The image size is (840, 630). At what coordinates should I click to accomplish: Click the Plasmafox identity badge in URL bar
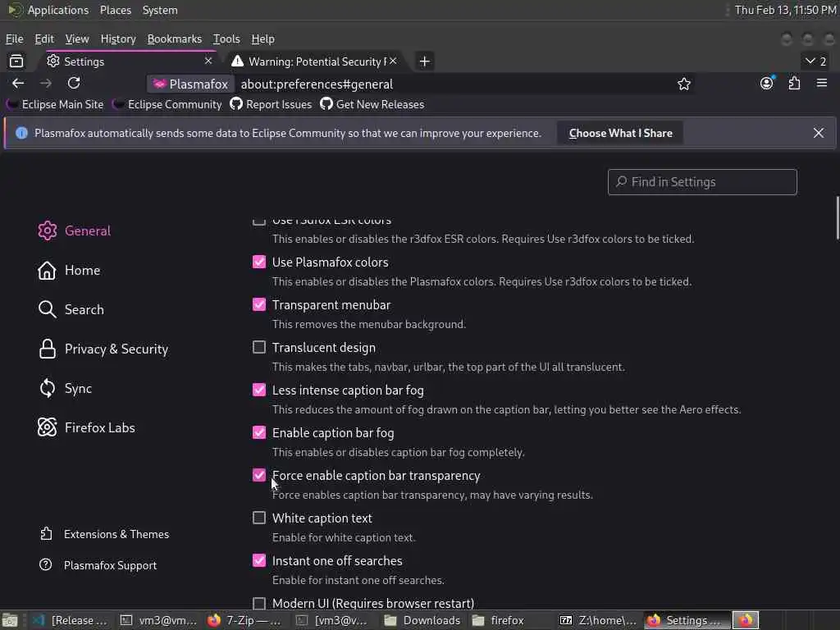pos(190,84)
